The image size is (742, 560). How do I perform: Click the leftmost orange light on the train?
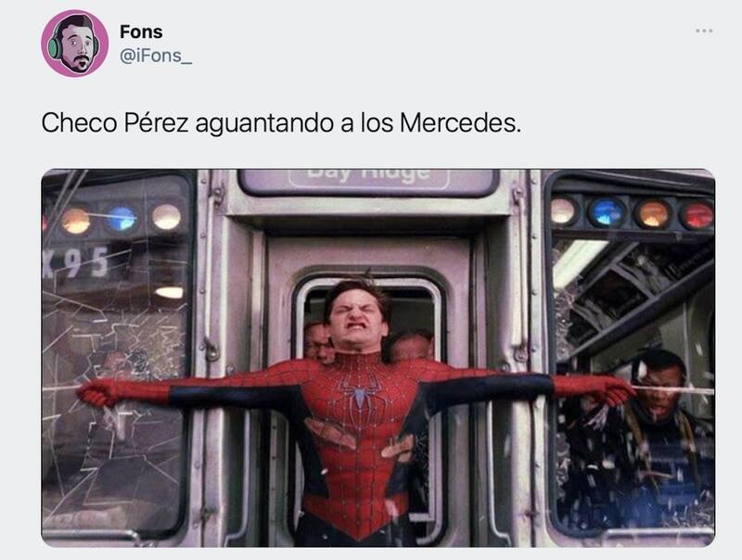tap(76, 221)
